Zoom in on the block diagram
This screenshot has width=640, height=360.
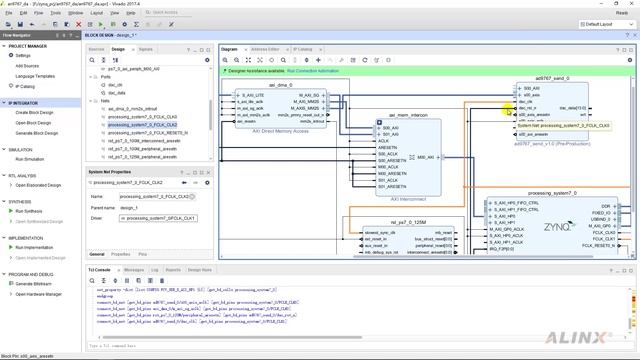(225, 60)
